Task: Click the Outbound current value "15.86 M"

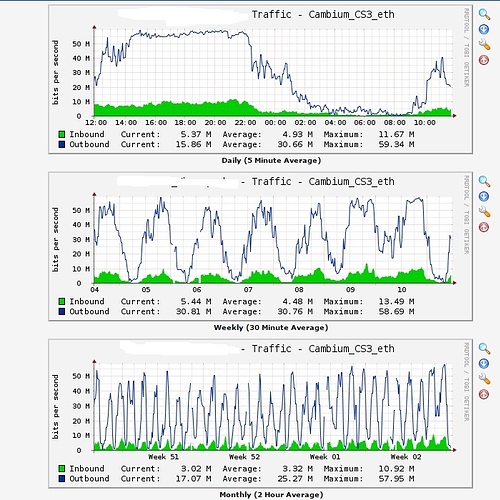Action: click(194, 144)
